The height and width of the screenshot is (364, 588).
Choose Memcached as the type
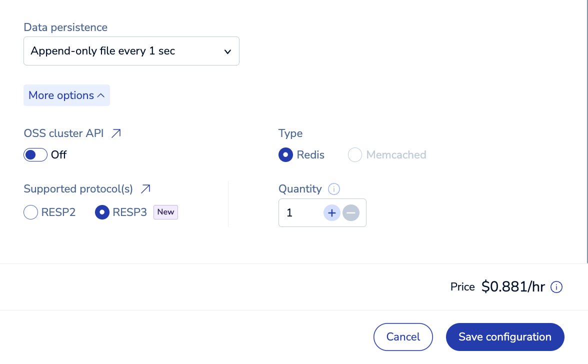(x=355, y=155)
